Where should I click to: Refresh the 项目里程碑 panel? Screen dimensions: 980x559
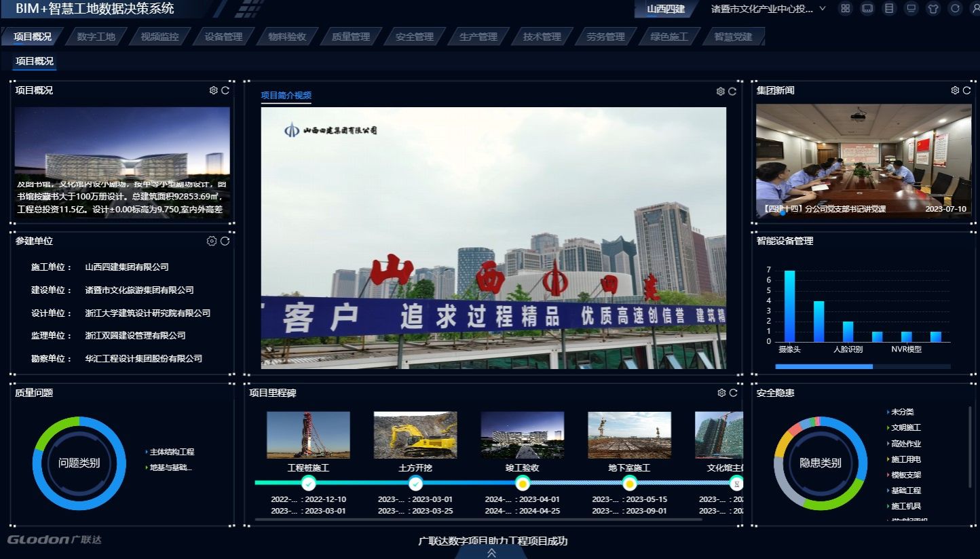[733, 393]
